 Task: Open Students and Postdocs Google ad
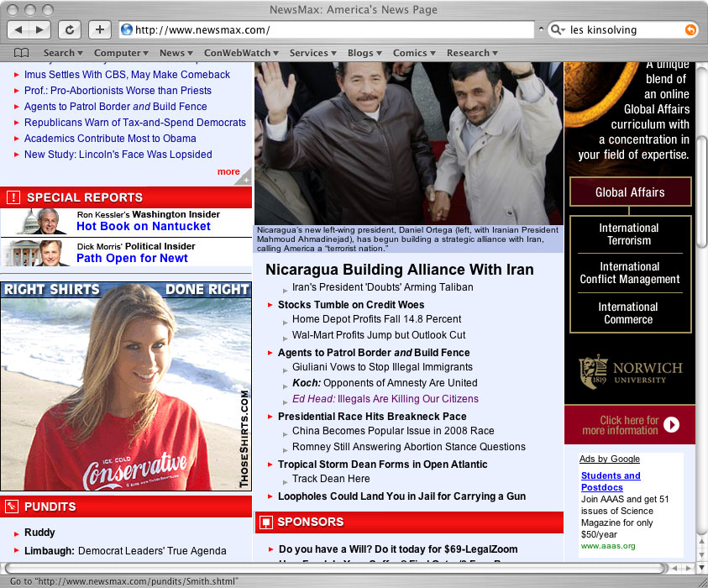tap(611, 481)
